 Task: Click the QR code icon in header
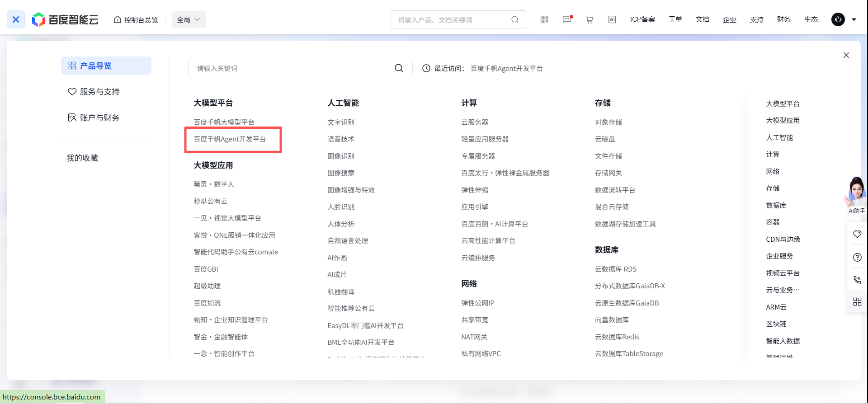[x=544, y=19]
